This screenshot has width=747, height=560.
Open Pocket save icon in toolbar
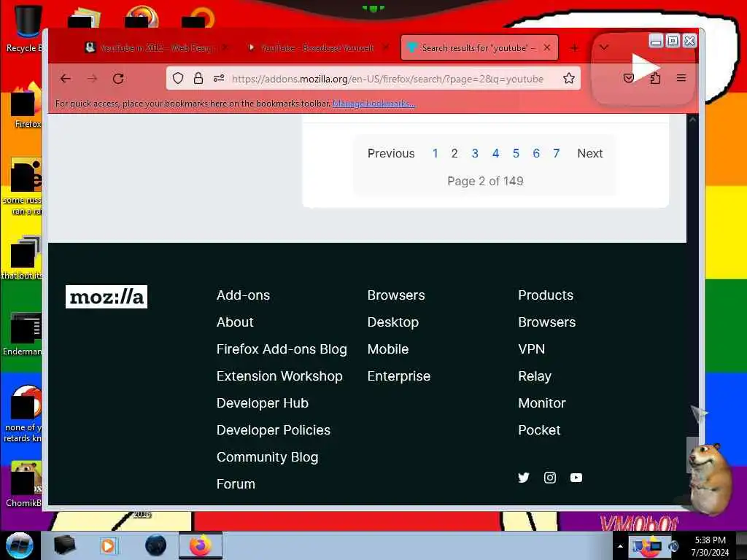pos(629,79)
